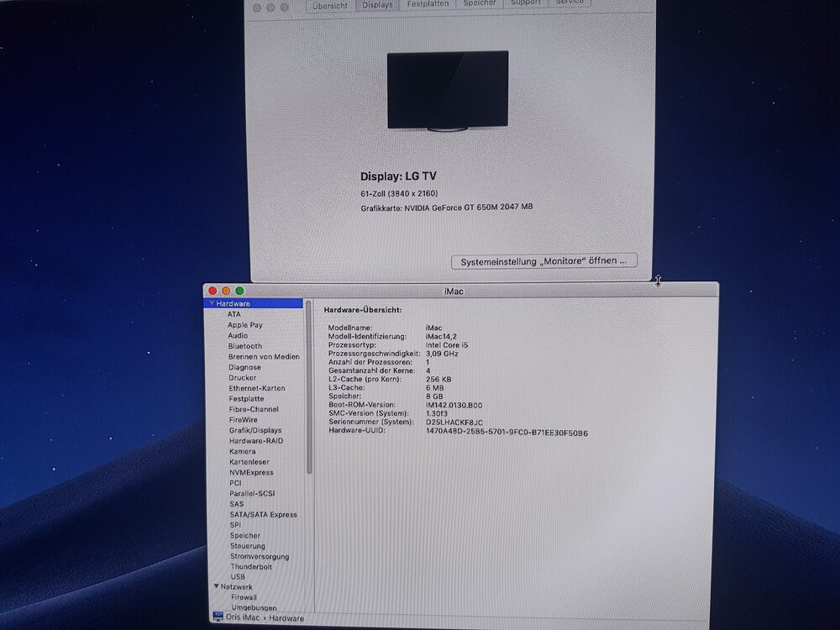Open the Übersicht tab
The width and height of the screenshot is (840, 630).
(x=330, y=4)
